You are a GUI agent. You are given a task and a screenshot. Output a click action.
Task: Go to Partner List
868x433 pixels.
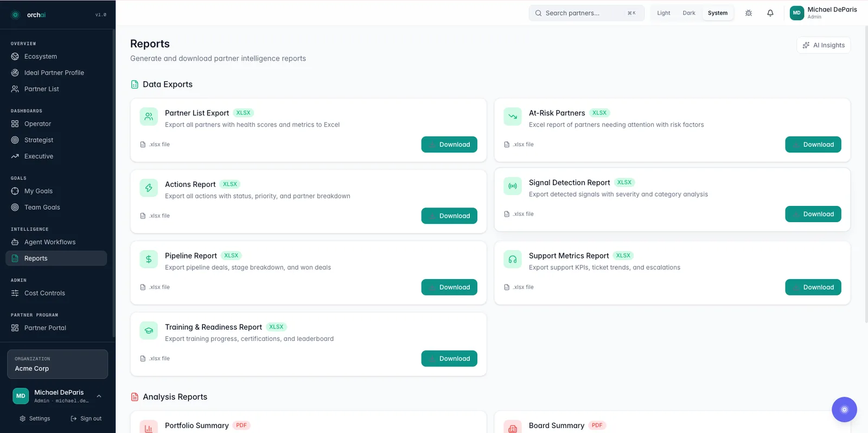pyautogui.click(x=56, y=89)
